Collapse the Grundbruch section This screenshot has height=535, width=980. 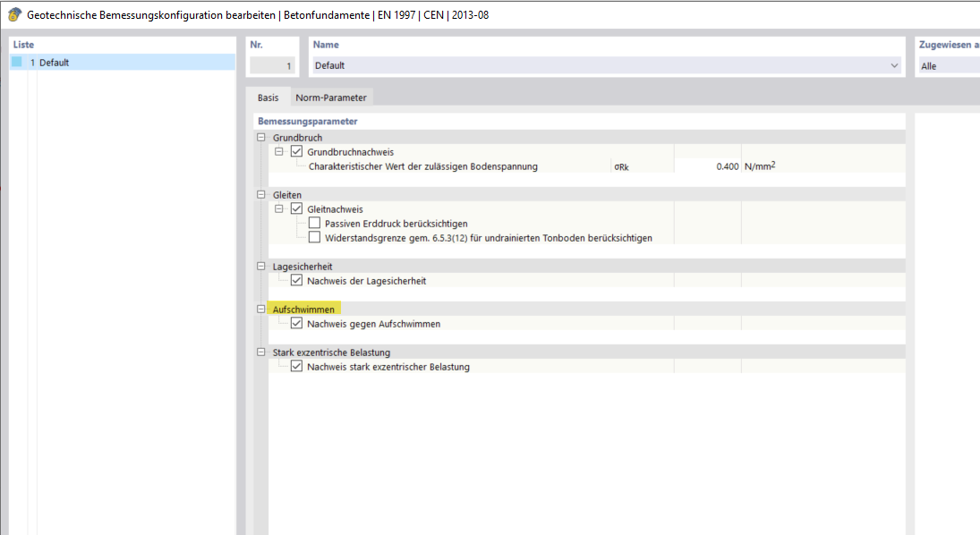pos(260,137)
